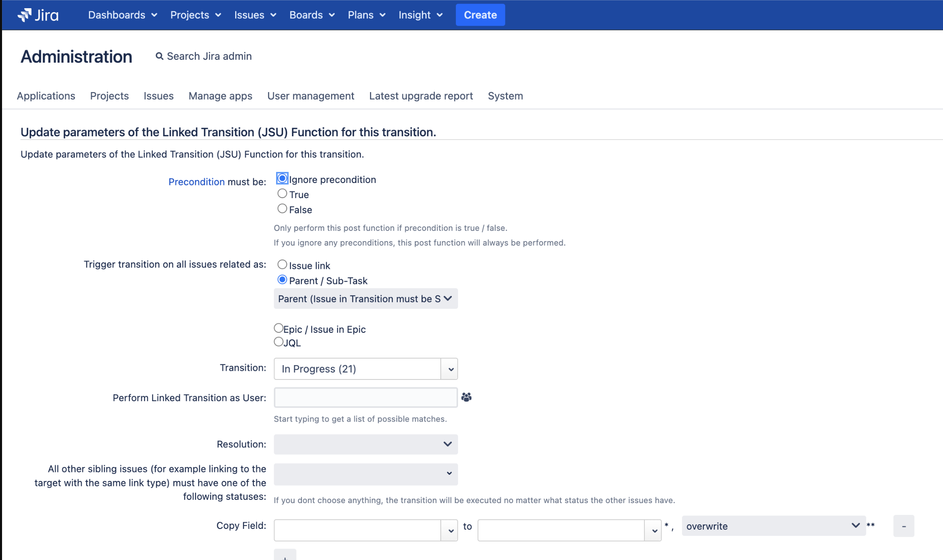Open the Transition In Progress dropdown
Screen dimensions: 943x560
click(x=365, y=369)
